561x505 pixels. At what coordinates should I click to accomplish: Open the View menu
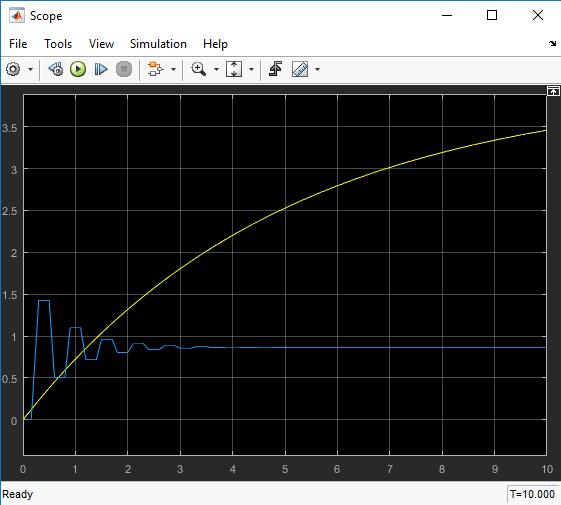point(101,44)
